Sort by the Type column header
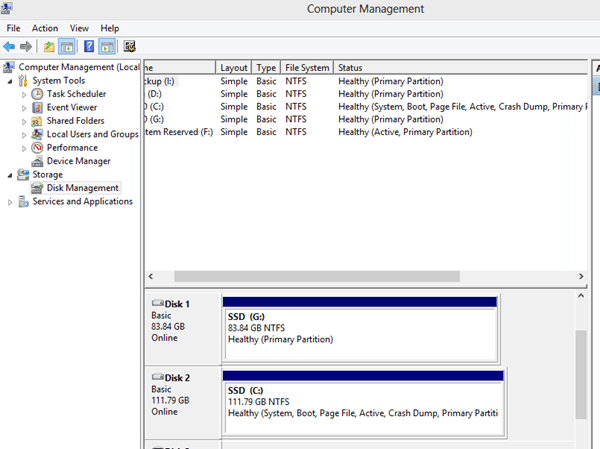 (266, 68)
